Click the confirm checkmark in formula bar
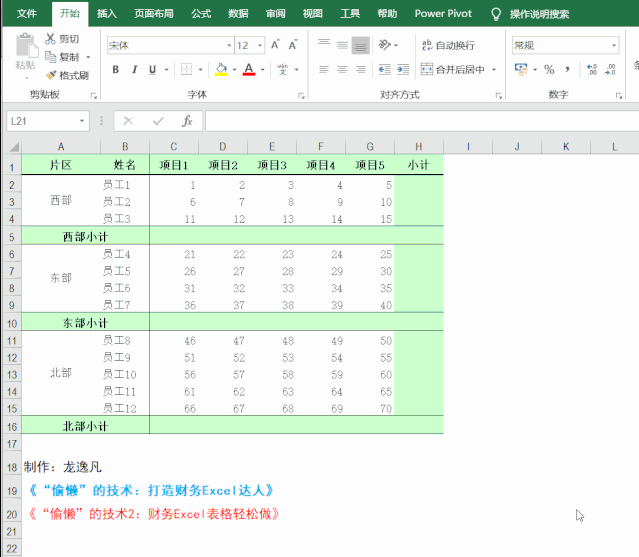The image size is (639, 557). coord(158,121)
